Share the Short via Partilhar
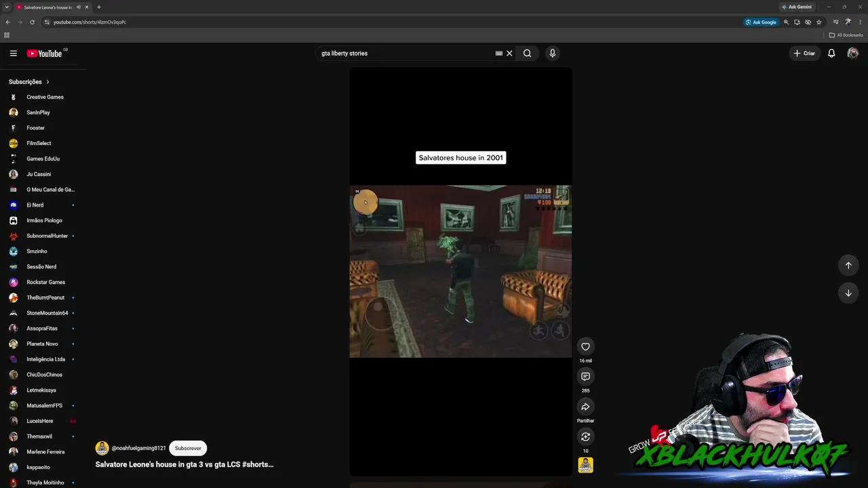The image size is (868, 488). (x=585, y=407)
